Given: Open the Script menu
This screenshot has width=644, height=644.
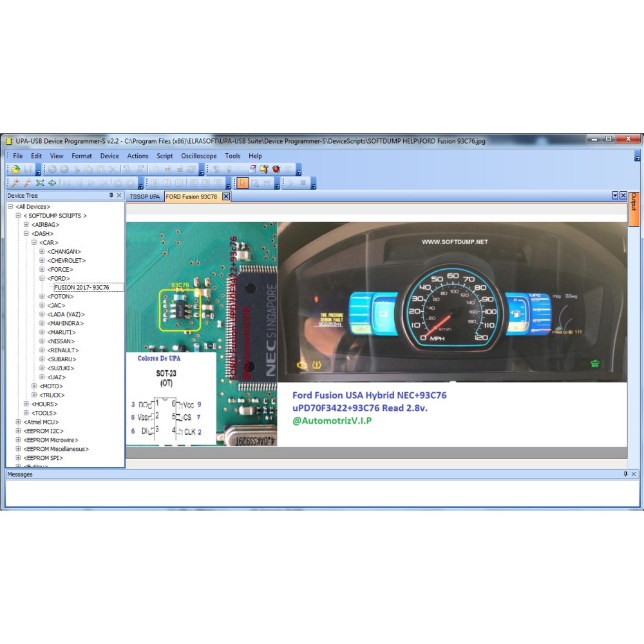Looking at the screenshot, I should [x=164, y=156].
